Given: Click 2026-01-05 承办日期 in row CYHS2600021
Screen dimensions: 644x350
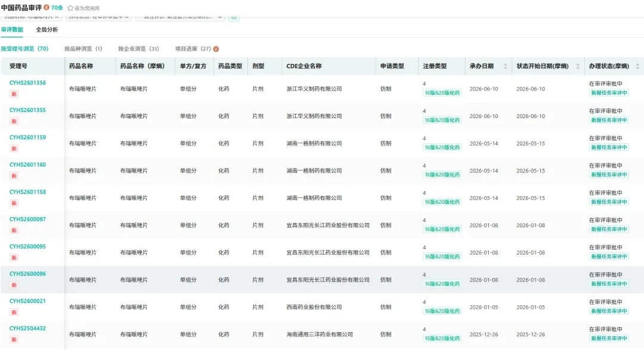Looking at the screenshot, I should 484,307.
